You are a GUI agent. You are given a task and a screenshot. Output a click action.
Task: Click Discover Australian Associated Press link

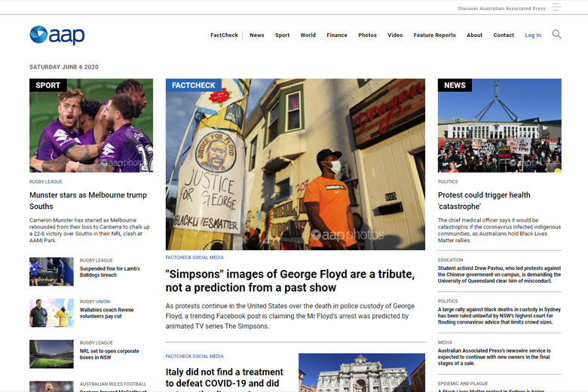[501, 8]
